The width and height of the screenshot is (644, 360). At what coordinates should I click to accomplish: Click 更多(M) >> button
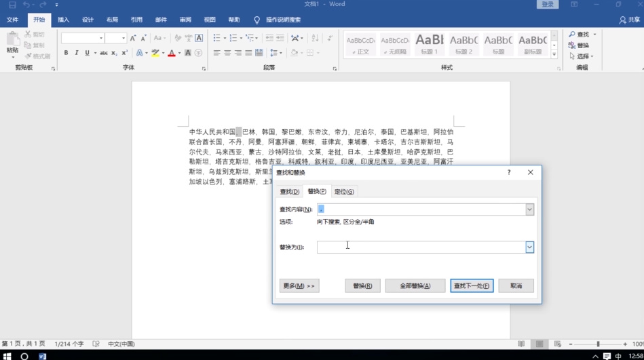click(x=299, y=285)
